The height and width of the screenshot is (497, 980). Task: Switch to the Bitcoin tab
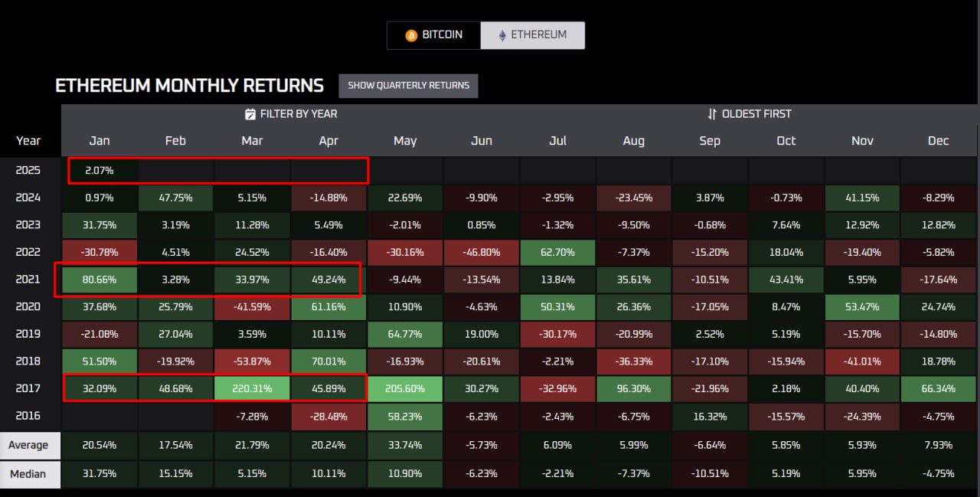[434, 35]
